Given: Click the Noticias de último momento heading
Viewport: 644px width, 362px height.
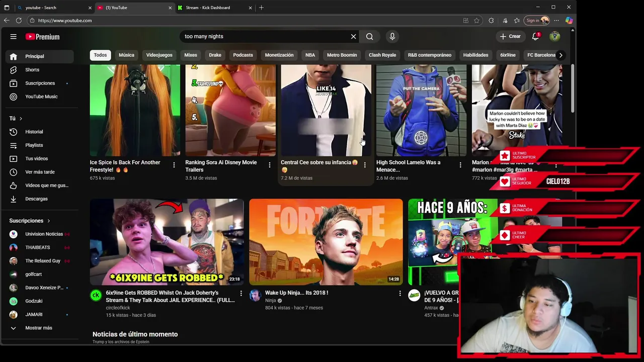Looking at the screenshot, I should point(135,334).
